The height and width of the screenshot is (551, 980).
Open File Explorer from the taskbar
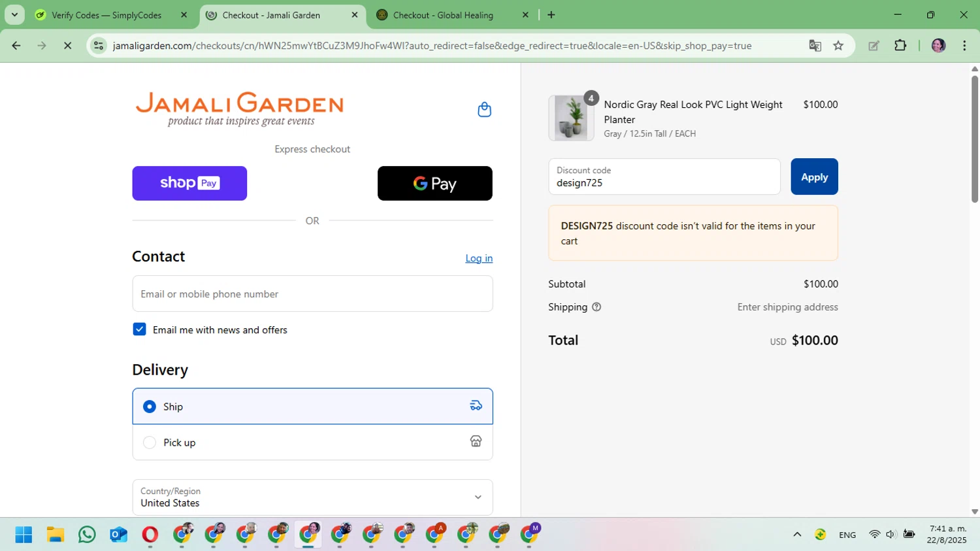(55, 535)
